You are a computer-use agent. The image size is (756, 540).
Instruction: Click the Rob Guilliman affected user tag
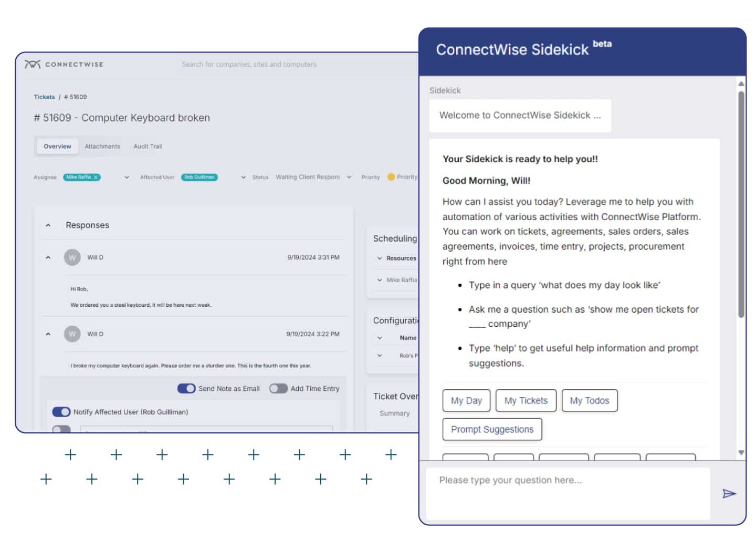coord(199,177)
